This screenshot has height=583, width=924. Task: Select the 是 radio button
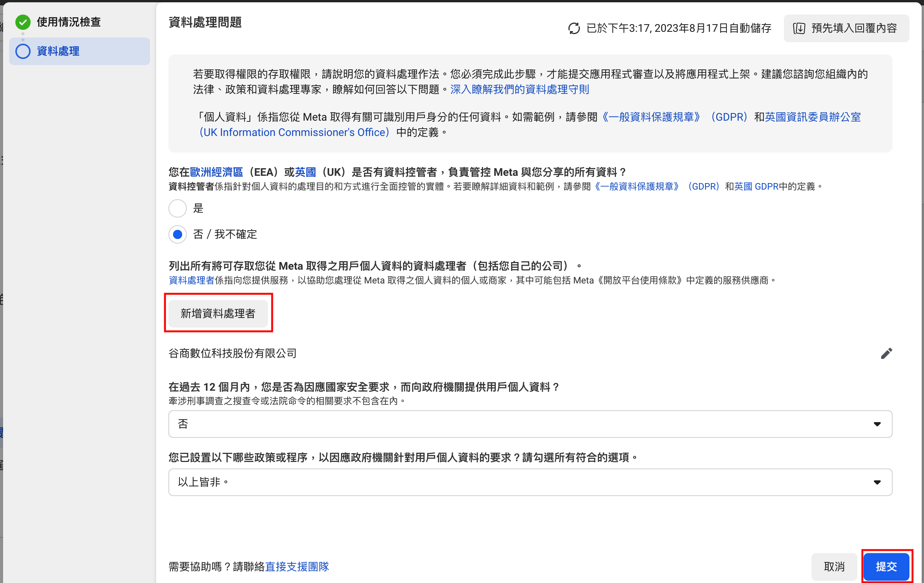(x=178, y=208)
